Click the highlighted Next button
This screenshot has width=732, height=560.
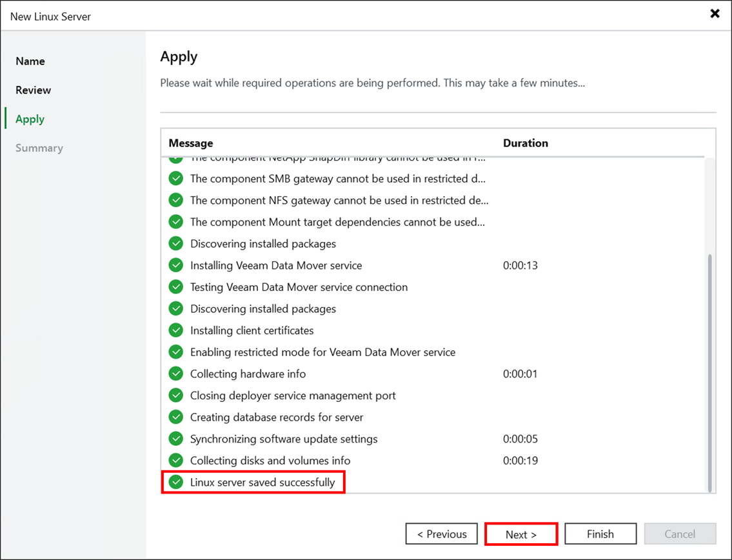(x=520, y=534)
